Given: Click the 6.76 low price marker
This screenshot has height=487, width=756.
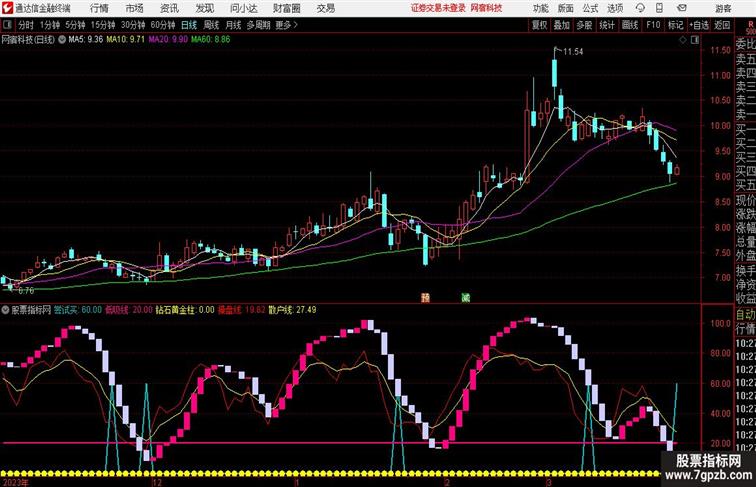Looking at the screenshot, I should coord(26,291).
